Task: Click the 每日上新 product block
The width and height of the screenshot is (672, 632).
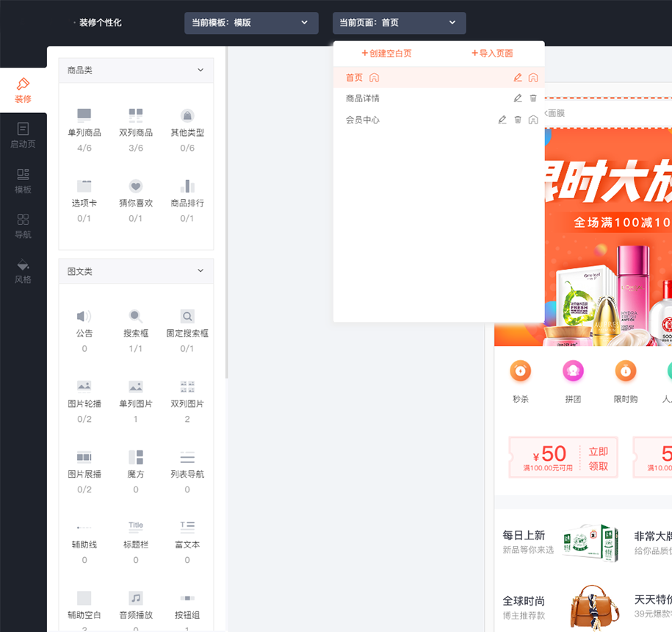Action: click(560, 542)
